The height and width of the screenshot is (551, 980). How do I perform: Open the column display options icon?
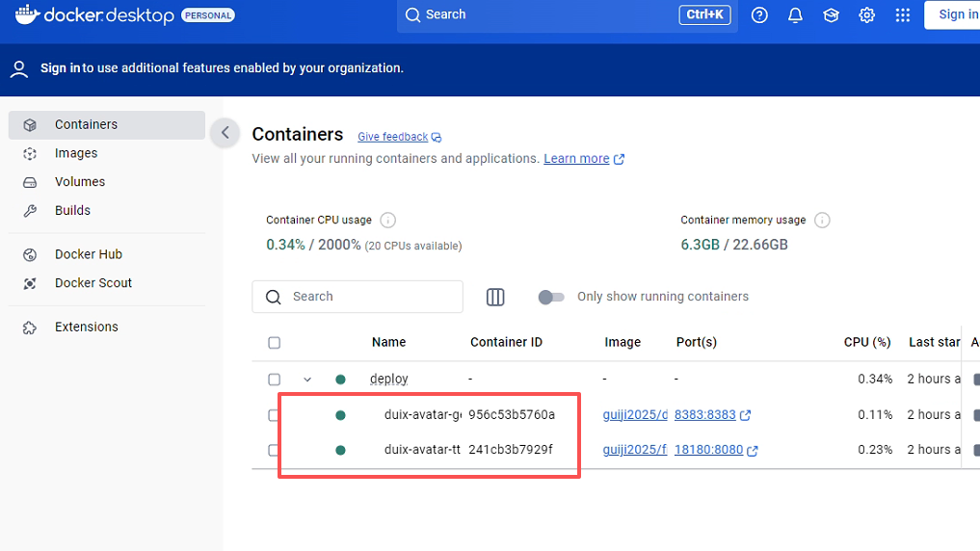pyautogui.click(x=495, y=297)
